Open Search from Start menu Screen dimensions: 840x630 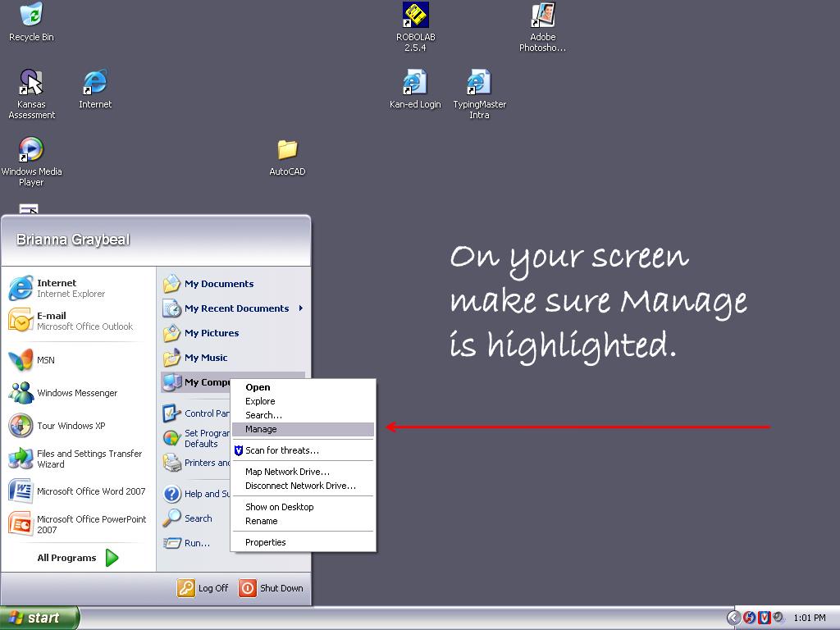click(196, 518)
